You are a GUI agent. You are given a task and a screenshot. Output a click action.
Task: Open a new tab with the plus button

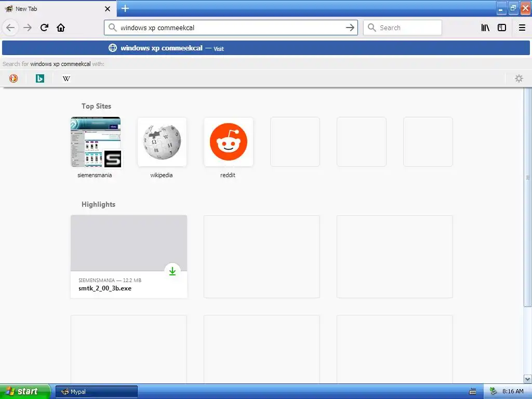[x=125, y=8]
